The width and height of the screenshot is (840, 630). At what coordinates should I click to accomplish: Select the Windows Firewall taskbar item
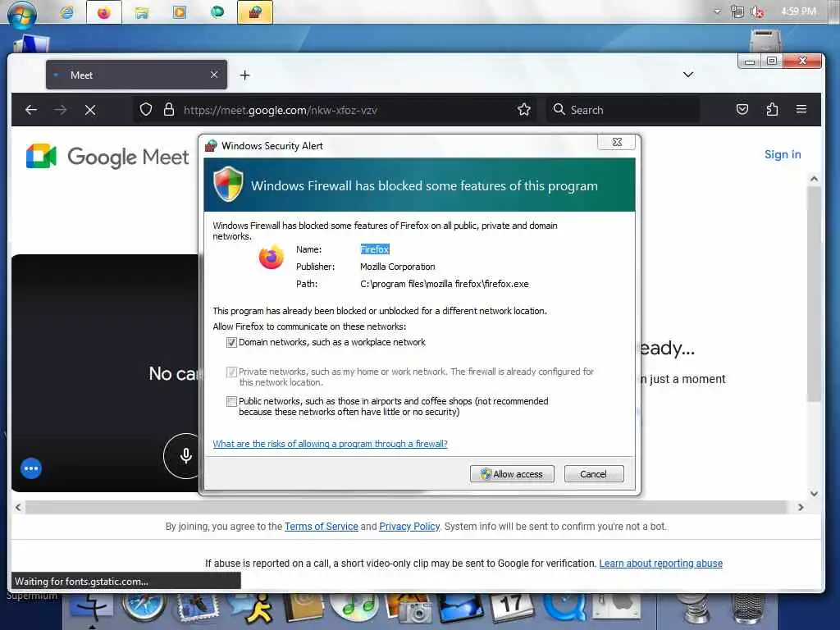click(x=255, y=12)
